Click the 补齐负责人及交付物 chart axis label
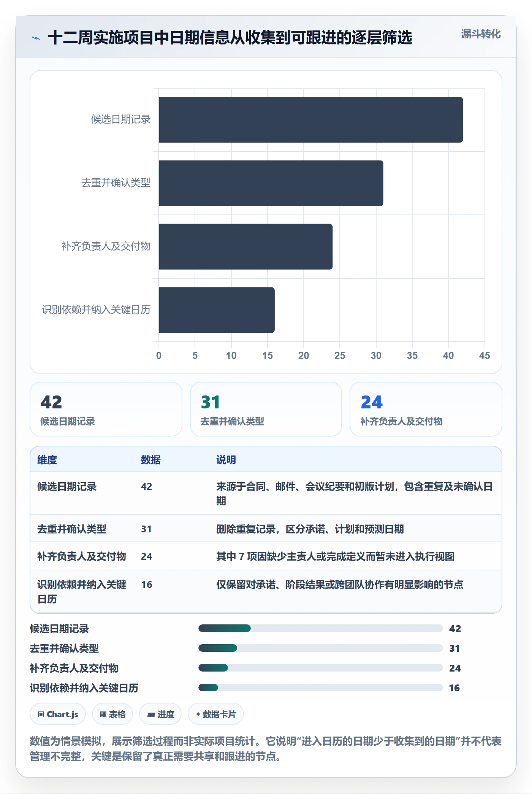 (x=106, y=246)
